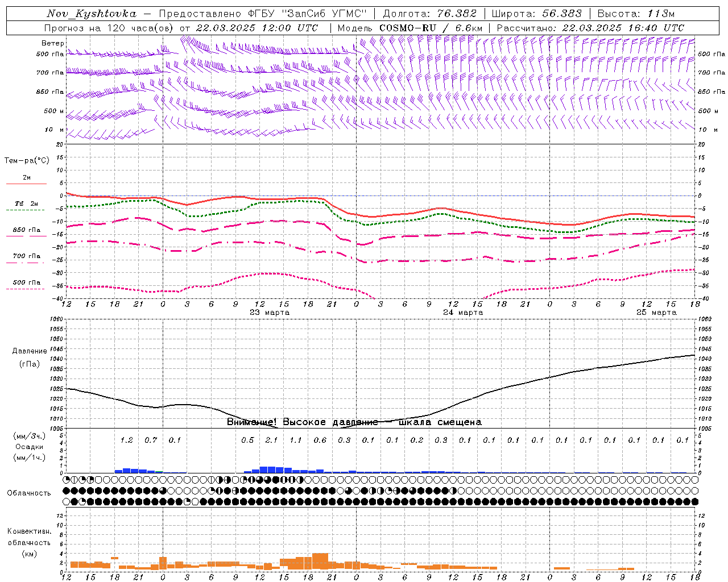Screen dimensions: 728x582
Task: Select the latitude value Широта: 56.383
Action: tap(537, 14)
